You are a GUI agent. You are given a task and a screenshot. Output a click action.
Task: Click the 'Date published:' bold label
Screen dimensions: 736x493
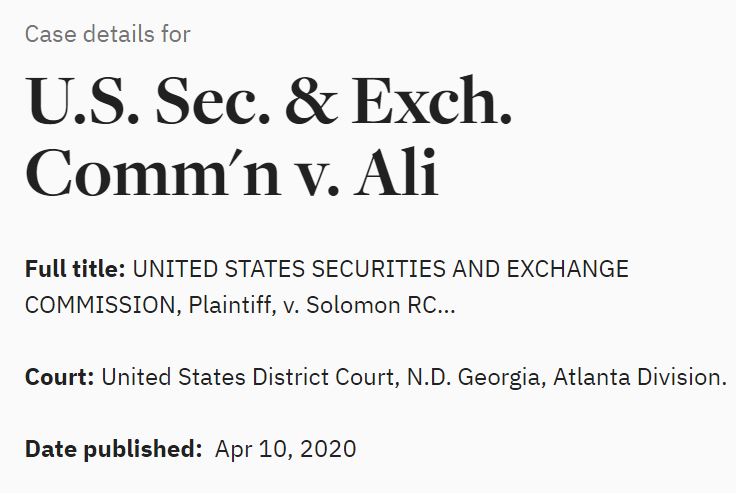[113, 449]
